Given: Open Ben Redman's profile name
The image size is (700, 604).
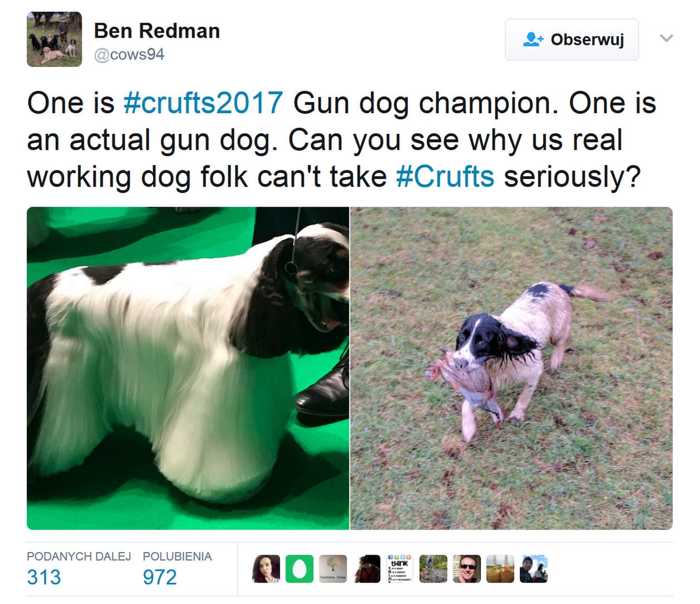Looking at the screenshot, I should 157,31.
